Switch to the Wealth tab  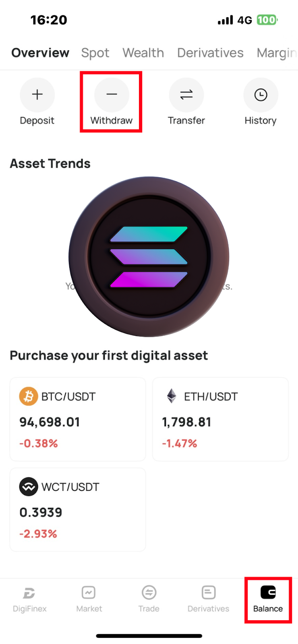click(143, 53)
